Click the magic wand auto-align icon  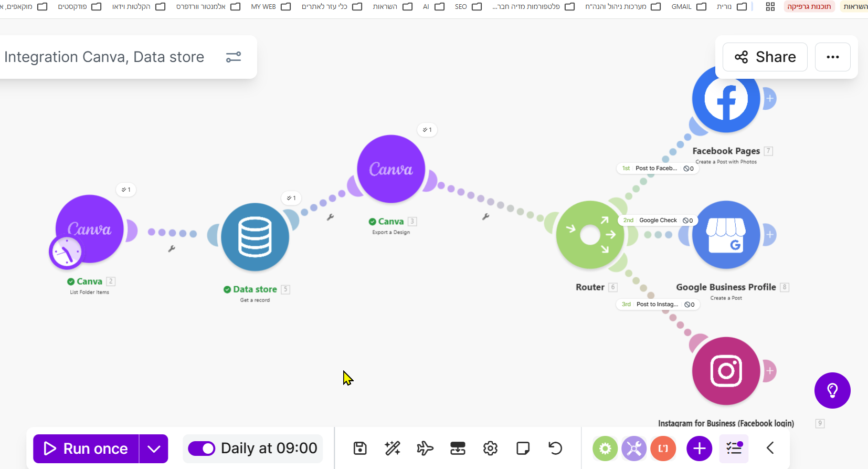coord(393,448)
